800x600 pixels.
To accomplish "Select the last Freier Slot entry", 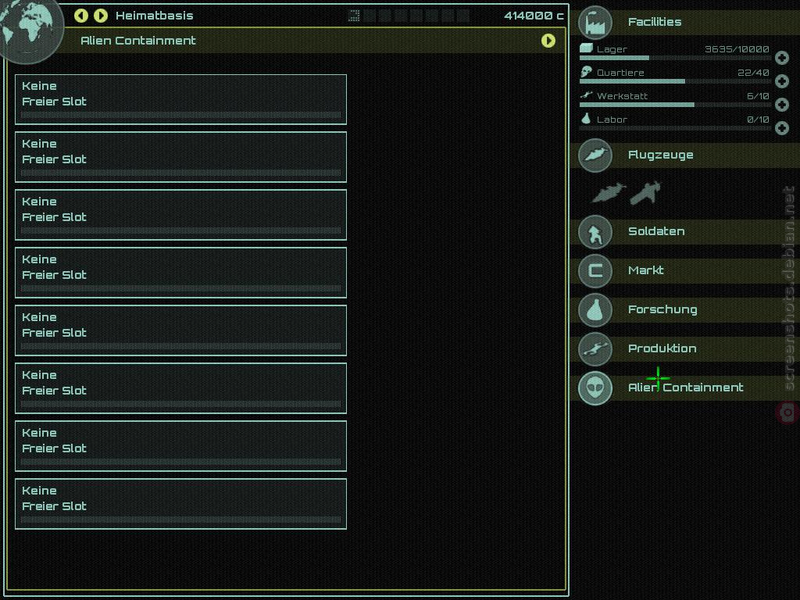I will (181, 504).
